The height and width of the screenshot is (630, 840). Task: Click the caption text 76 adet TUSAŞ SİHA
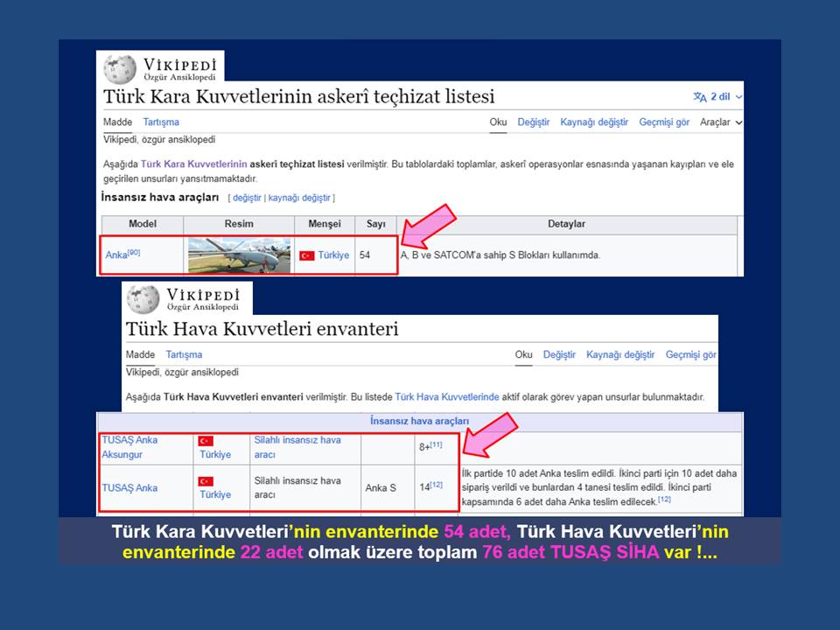click(x=570, y=552)
